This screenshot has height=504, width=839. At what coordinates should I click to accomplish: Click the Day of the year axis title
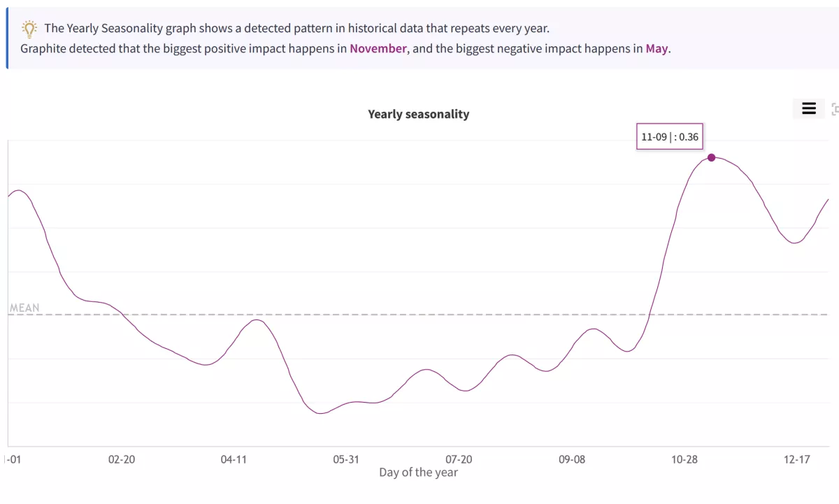click(x=418, y=473)
